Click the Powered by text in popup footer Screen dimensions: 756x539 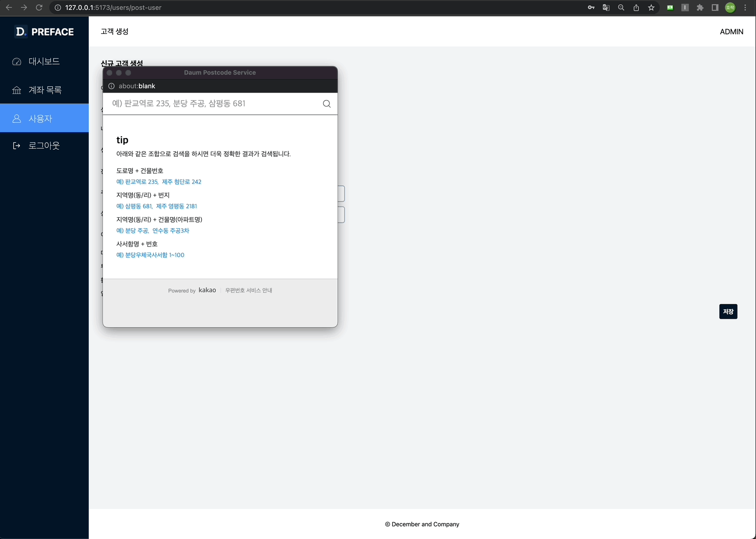[182, 291]
